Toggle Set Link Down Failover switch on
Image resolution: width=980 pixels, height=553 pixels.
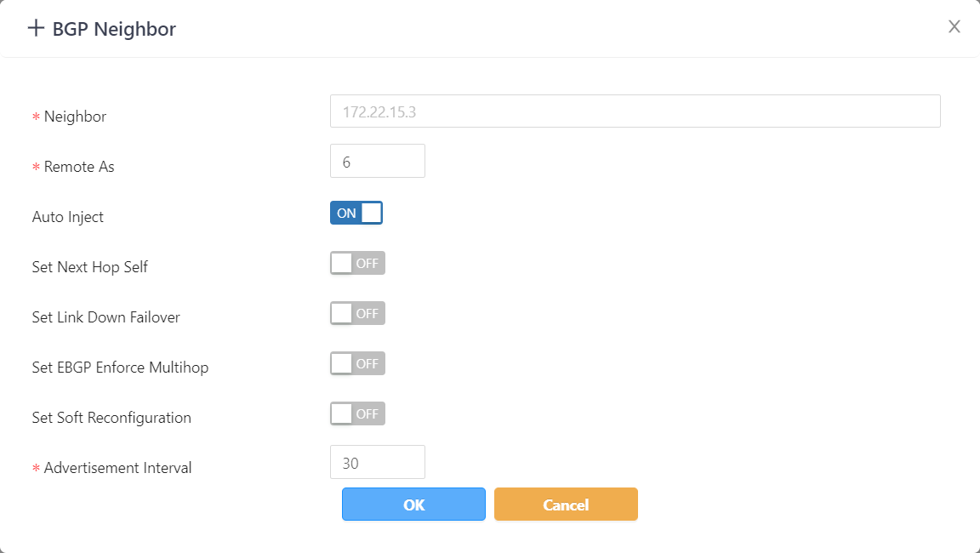pos(357,313)
